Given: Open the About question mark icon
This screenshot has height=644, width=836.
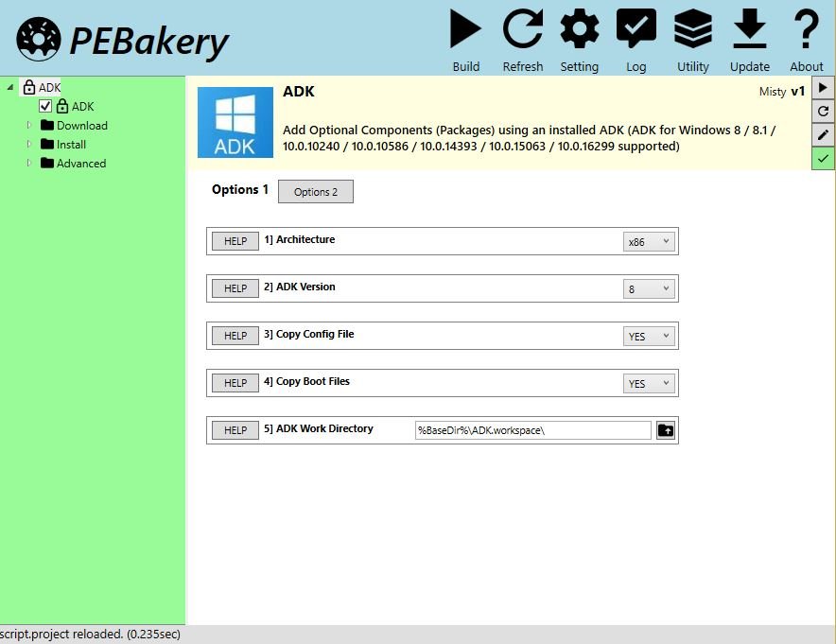Looking at the screenshot, I should pos(806,28).
